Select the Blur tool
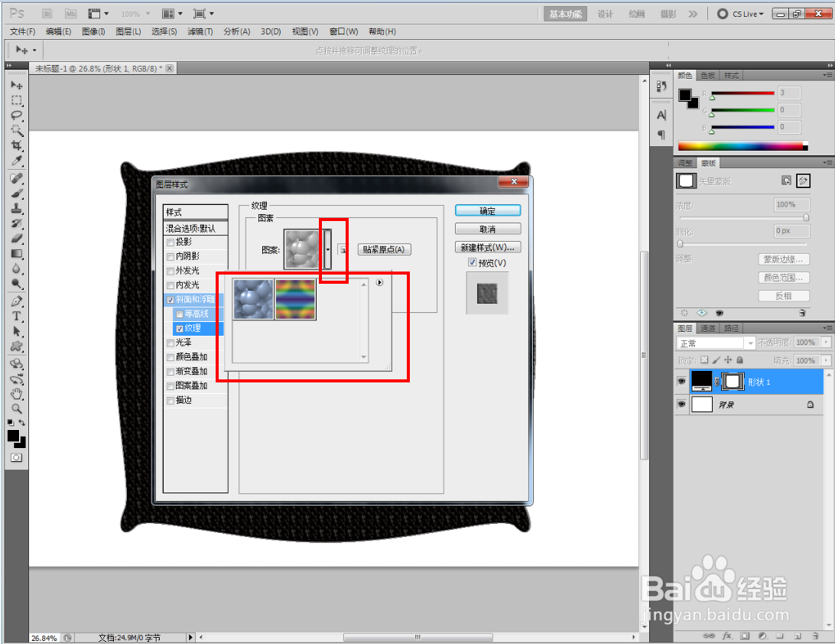The width and height of the screenshot is (835, 644). (x=17, y=268)
